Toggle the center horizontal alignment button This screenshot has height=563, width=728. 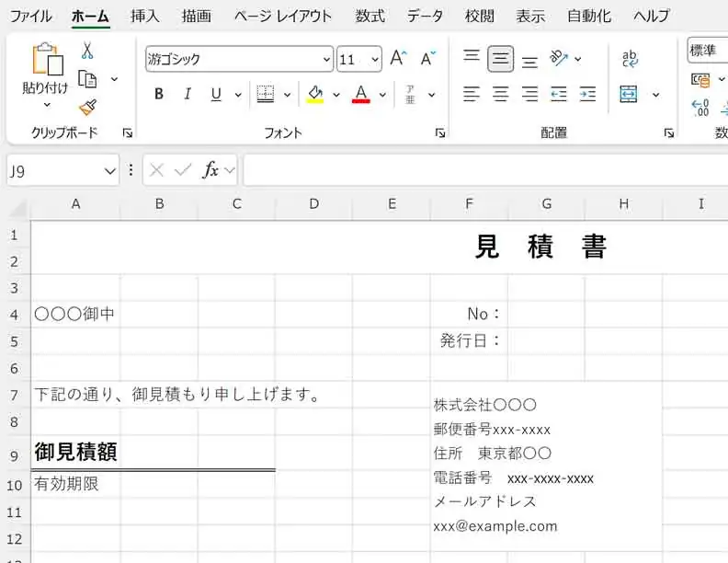point(501,94)
